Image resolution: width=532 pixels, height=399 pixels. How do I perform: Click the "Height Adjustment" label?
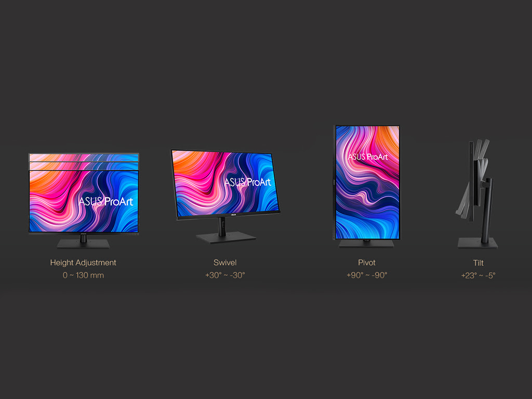83,263
